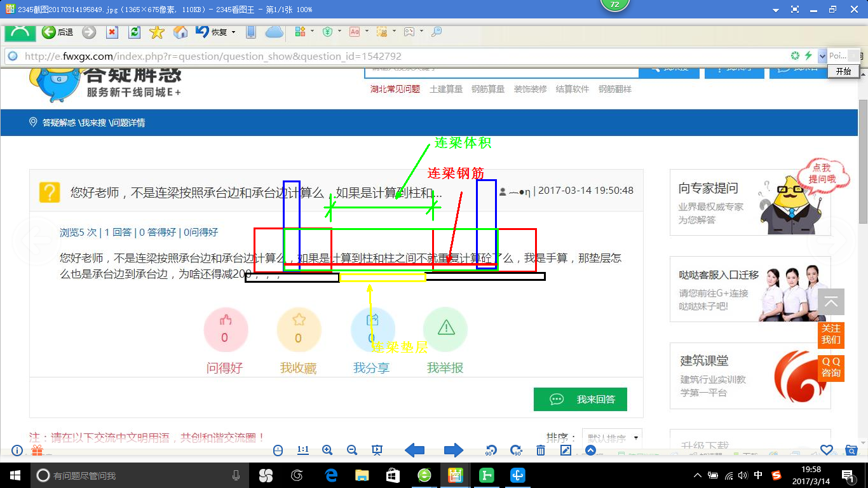
Task: Open the 哒哒客服入口迁移 banner
Action: (750, 289)
